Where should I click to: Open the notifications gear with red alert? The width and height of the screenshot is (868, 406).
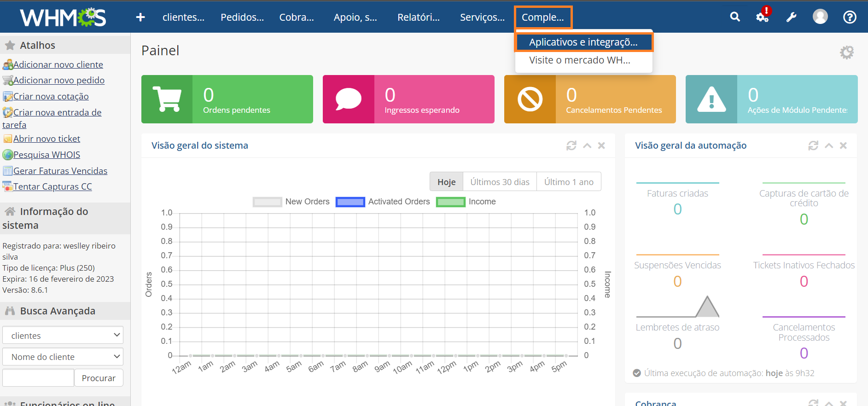(762, 17)
